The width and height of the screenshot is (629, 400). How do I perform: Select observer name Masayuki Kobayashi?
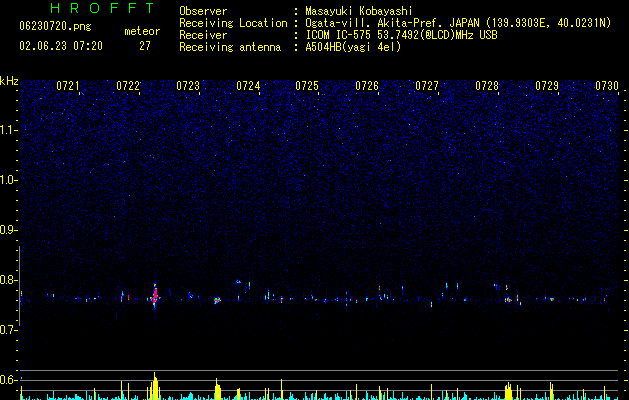click(359, 11)
